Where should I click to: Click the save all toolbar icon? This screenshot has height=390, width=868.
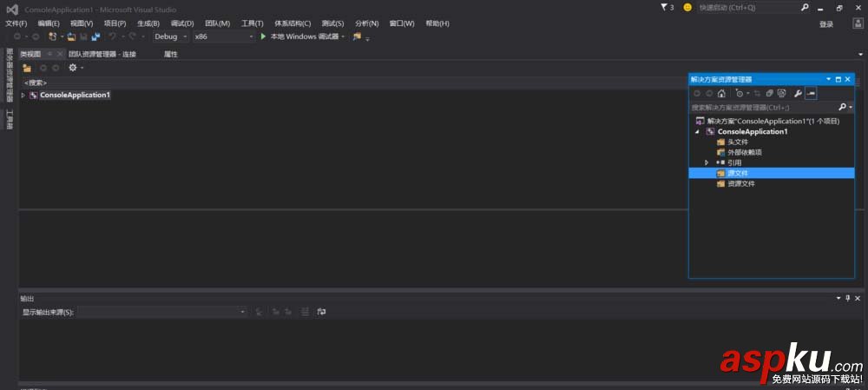95,36
